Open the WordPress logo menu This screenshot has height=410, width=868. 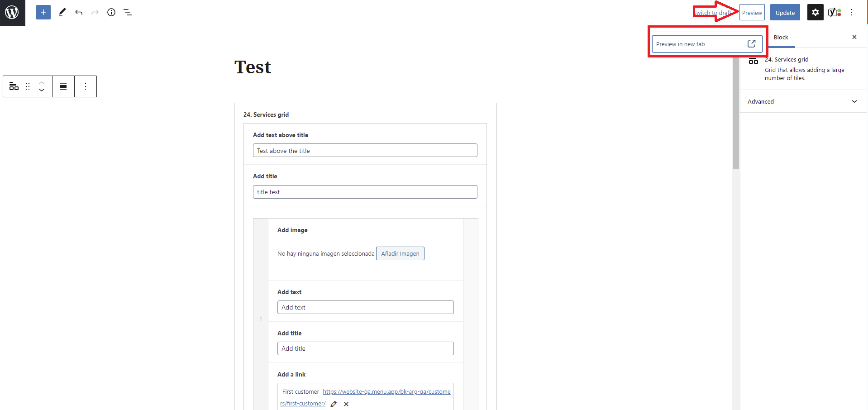pyautogui.click(x=12, y=13)
